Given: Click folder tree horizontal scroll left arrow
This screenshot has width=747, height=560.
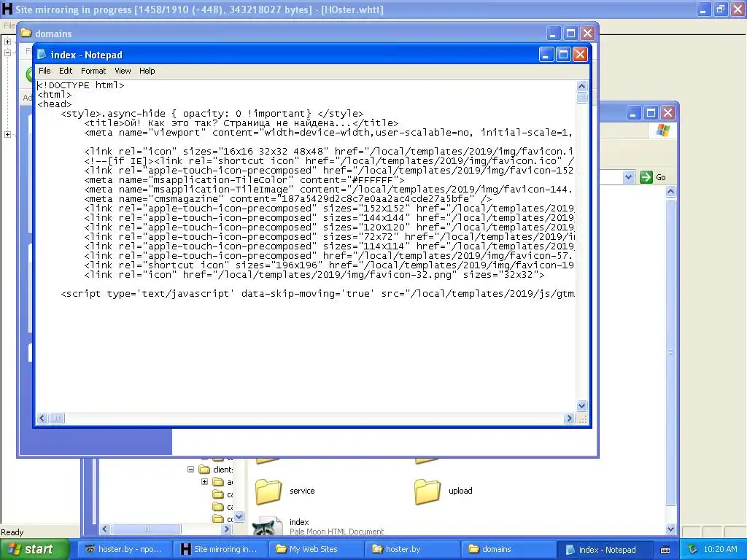Looking at the screenshot, I should [x=105, y=529].
